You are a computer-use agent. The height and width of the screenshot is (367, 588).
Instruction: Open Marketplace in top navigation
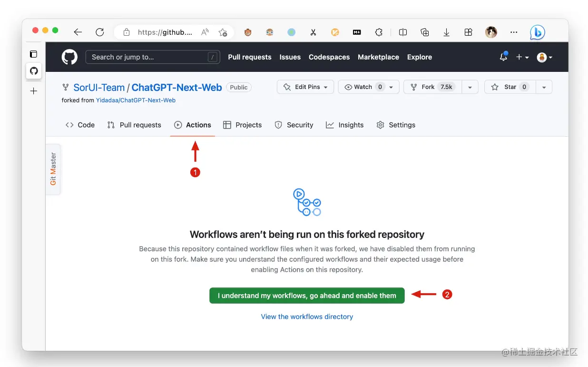[x=378, y=57]
